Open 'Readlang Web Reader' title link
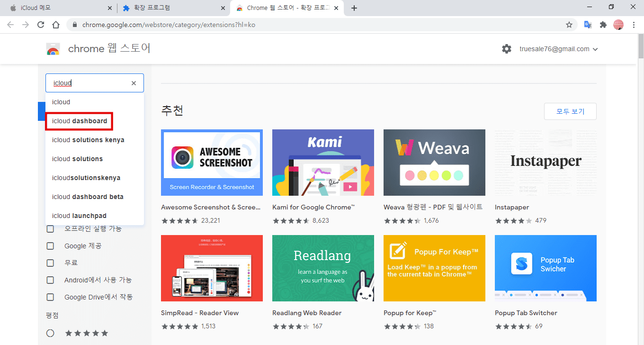Viewport: 644px width, 345px height. (307, 313)
